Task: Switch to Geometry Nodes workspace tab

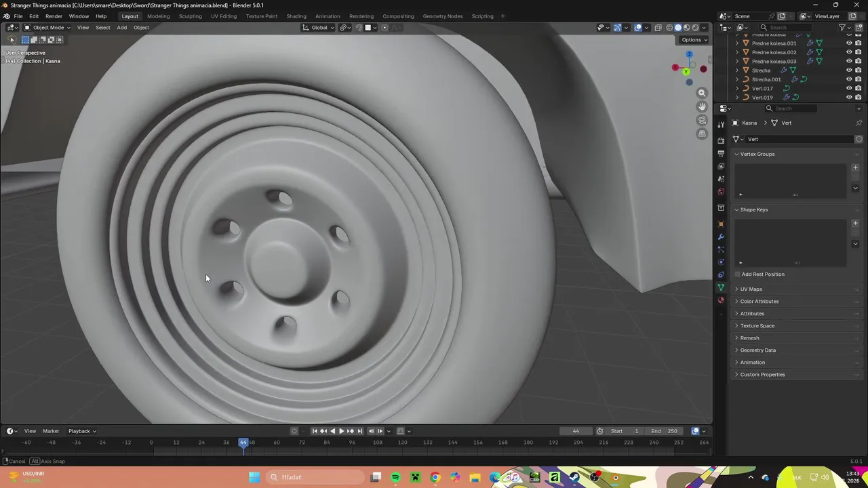Action: pos(442,16)
